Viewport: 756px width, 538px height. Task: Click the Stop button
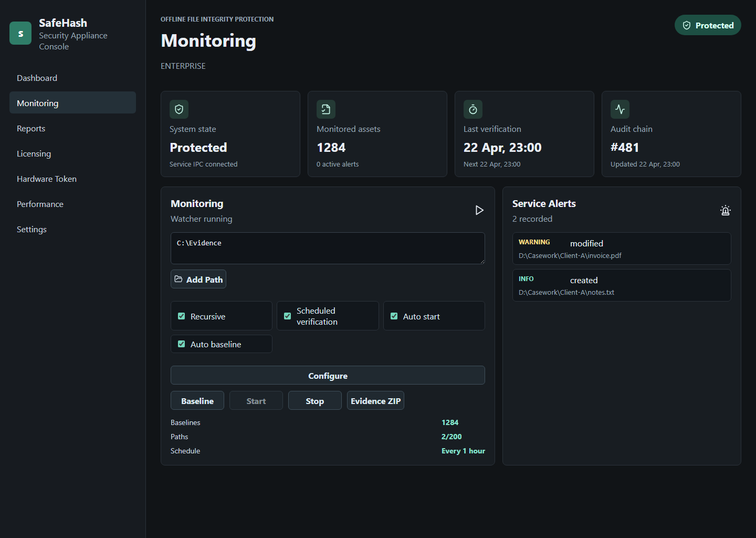tap(314, 400)
